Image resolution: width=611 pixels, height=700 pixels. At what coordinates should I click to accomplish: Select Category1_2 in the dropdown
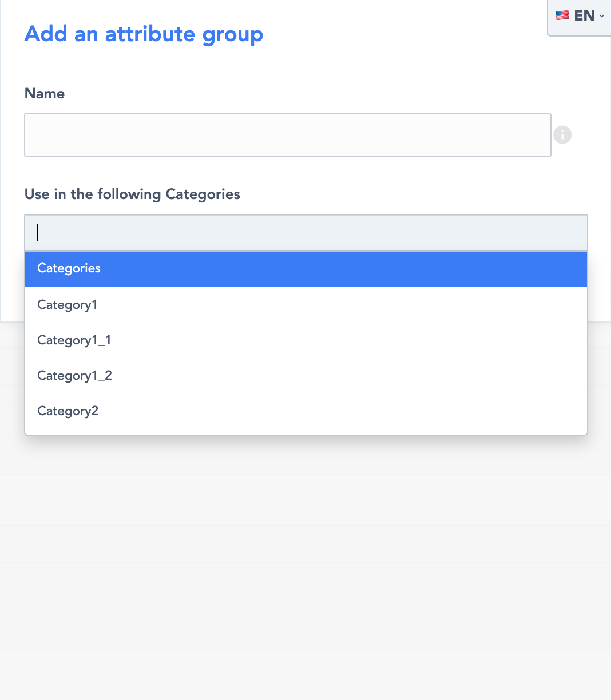[75, 376]
